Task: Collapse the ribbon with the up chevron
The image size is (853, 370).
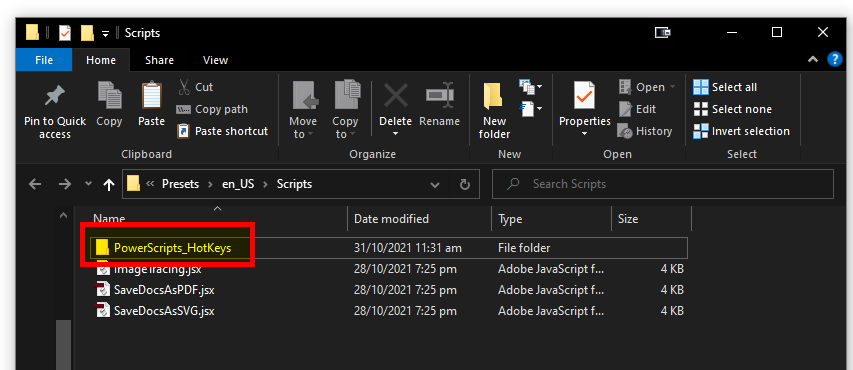Action: [x=813, y=60]
